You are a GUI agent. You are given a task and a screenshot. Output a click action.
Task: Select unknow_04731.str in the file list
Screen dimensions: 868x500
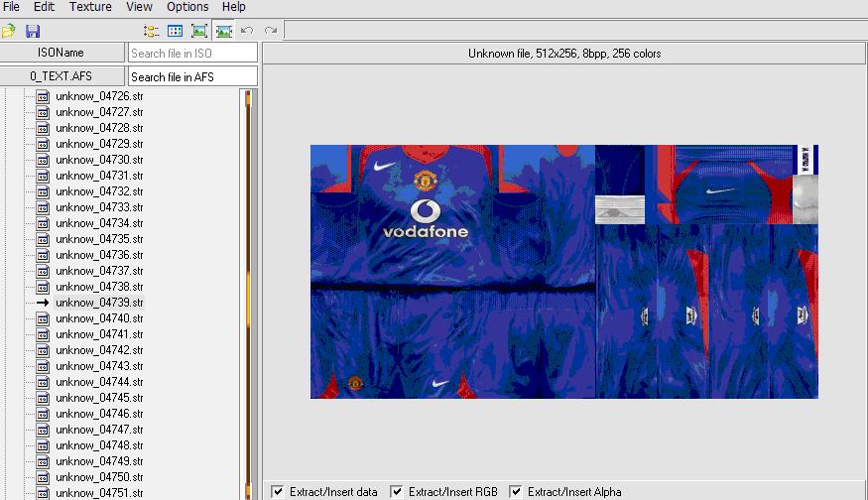point(99,176)
